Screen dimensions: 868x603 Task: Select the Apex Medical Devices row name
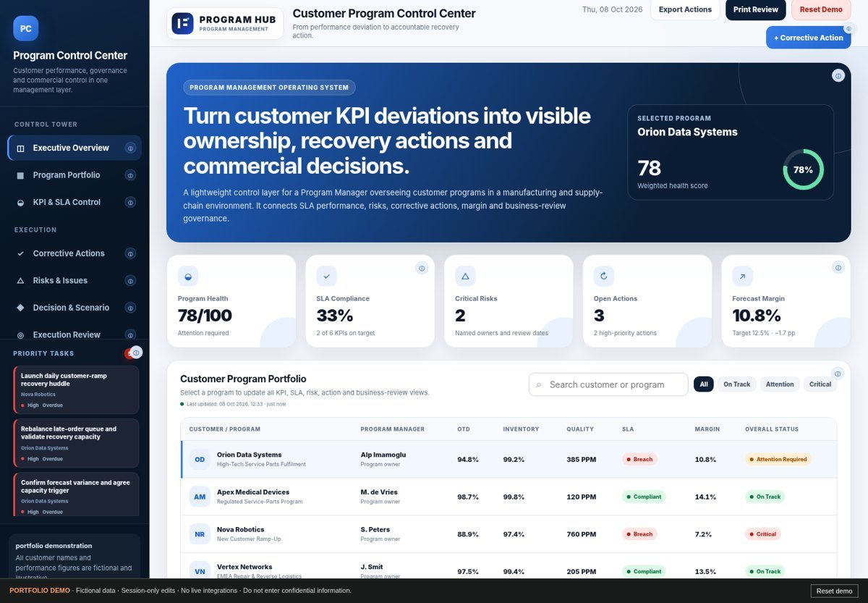[x=253, y=492]
